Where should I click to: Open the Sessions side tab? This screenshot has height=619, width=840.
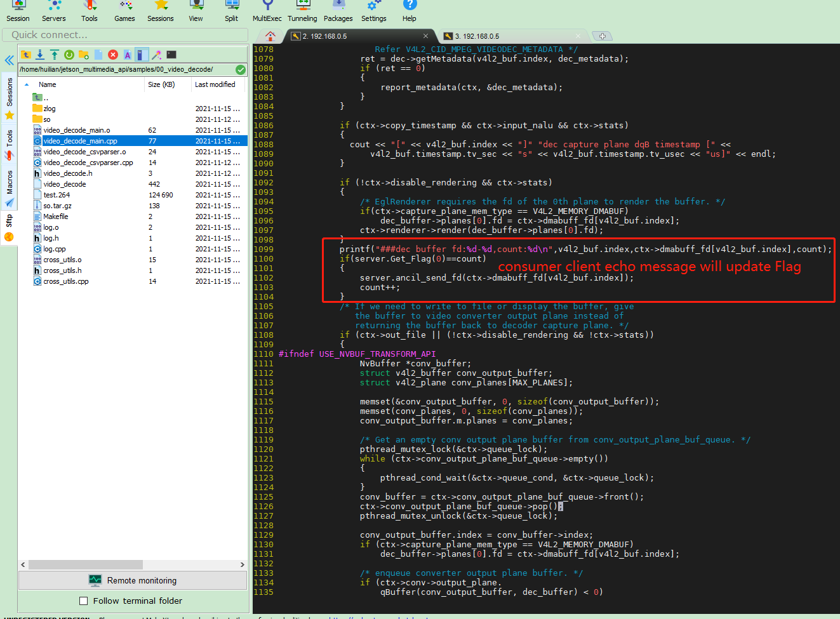click(x=10, y=92)
